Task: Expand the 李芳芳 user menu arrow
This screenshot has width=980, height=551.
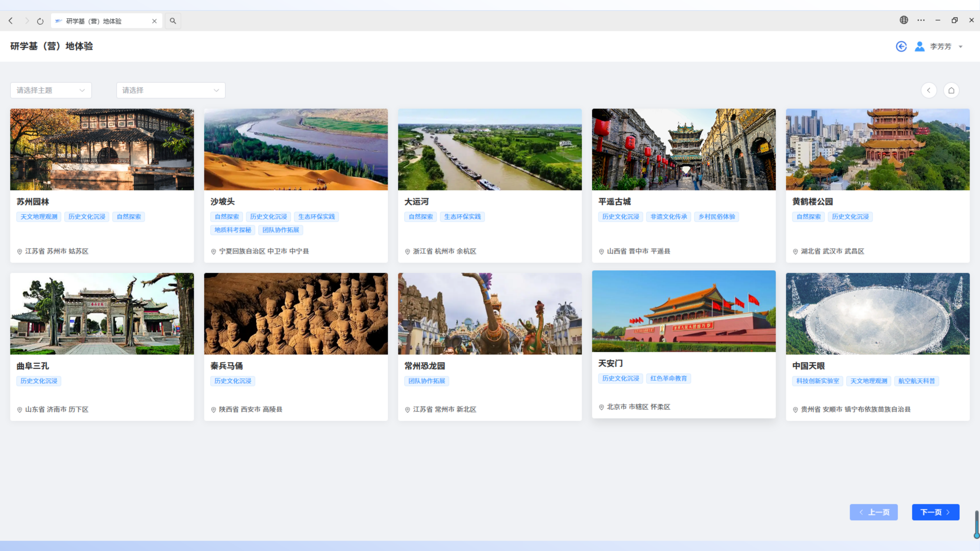Action: pos(961,47)
